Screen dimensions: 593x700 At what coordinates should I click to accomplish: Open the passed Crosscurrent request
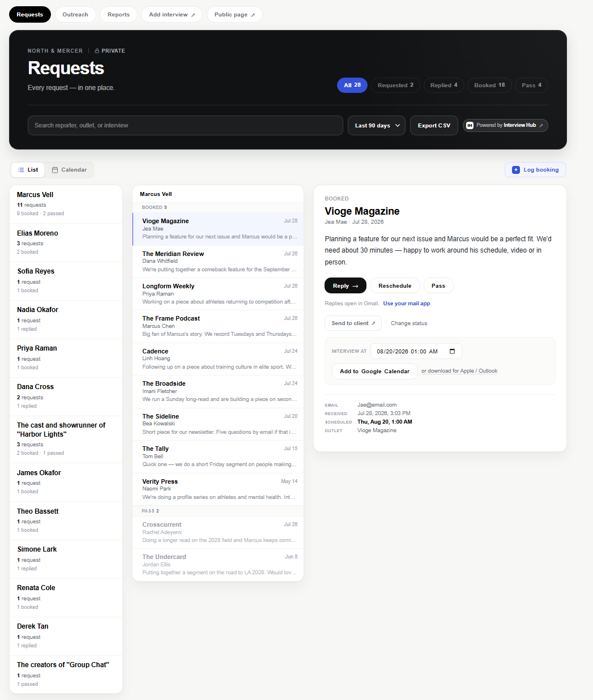coord(218,532)
